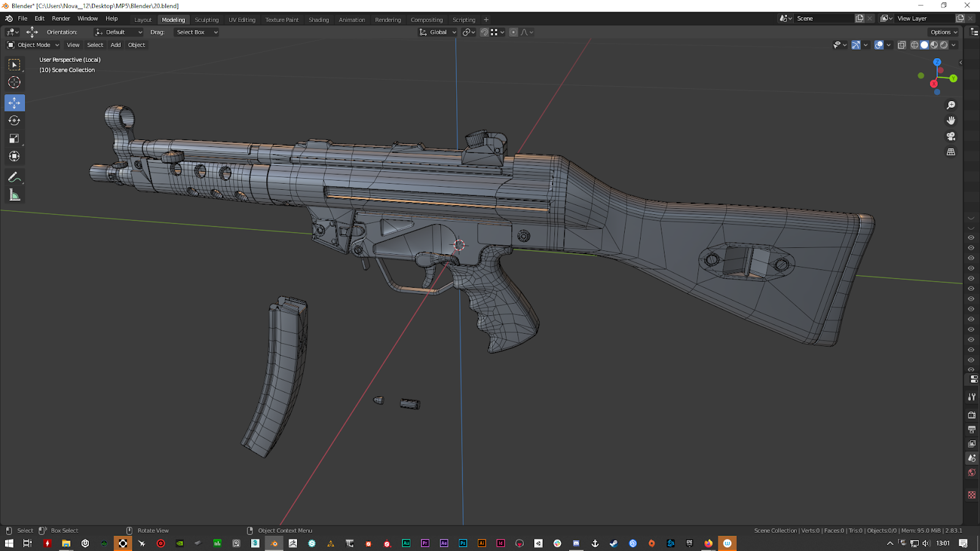Viewport: 980px width, 551px height.
Task: Activate the Scale tool
Action: [14, 138]
